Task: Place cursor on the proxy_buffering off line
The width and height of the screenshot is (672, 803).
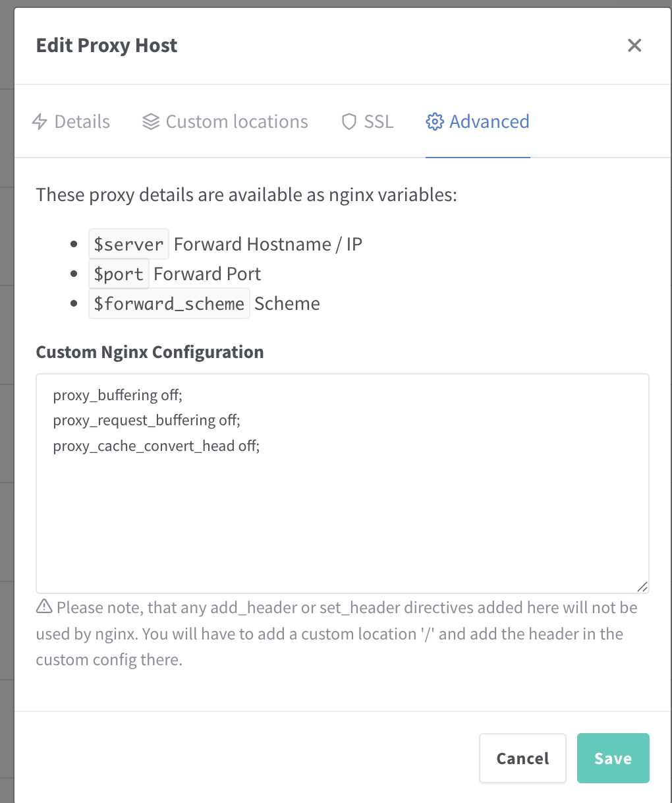Action: [117, 396]
